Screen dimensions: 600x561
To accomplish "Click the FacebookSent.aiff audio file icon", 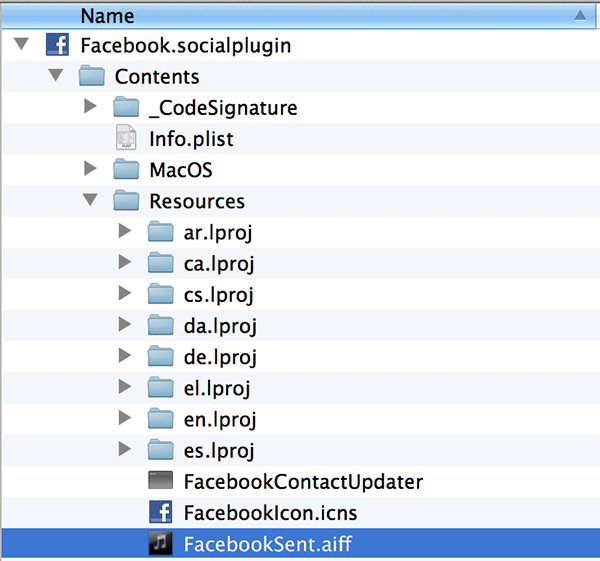I will point(161,543).
